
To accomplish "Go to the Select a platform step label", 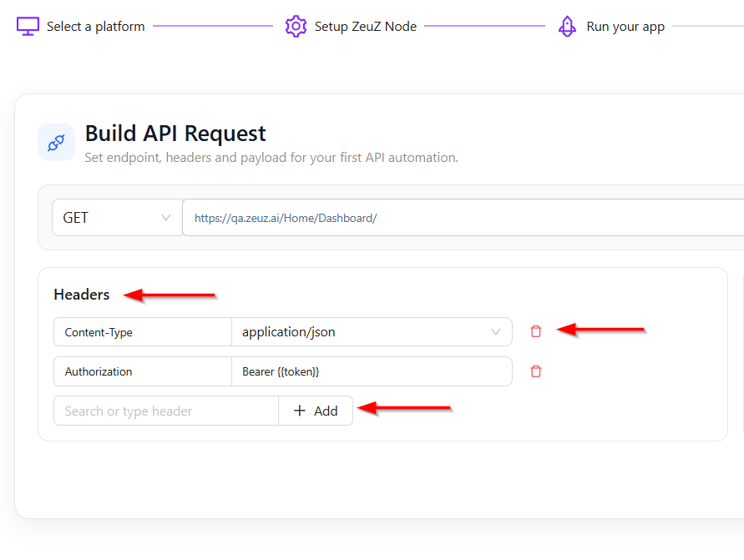I will [95, 27].
